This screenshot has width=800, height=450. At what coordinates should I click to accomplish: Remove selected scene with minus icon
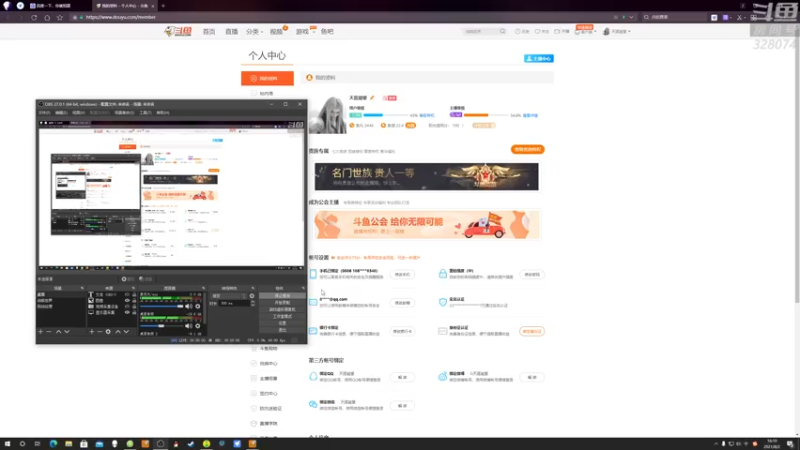pos(49,332)
